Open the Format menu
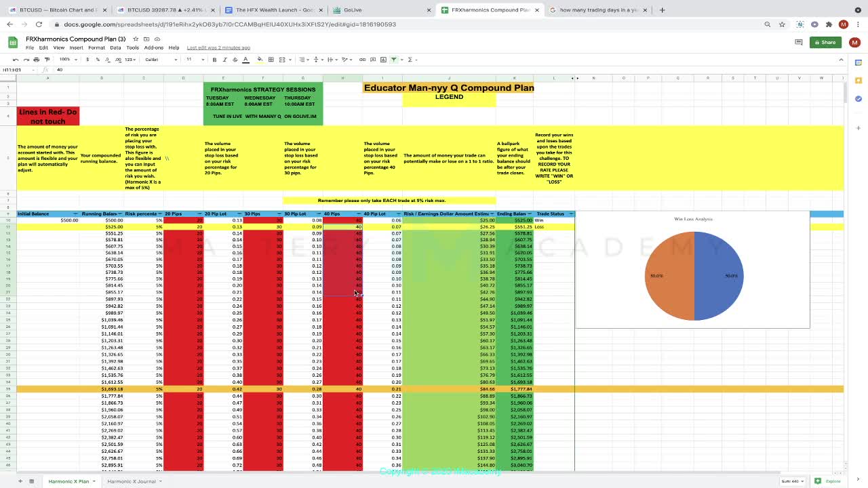The image size is (868, 488). click(x=96, y=47)
